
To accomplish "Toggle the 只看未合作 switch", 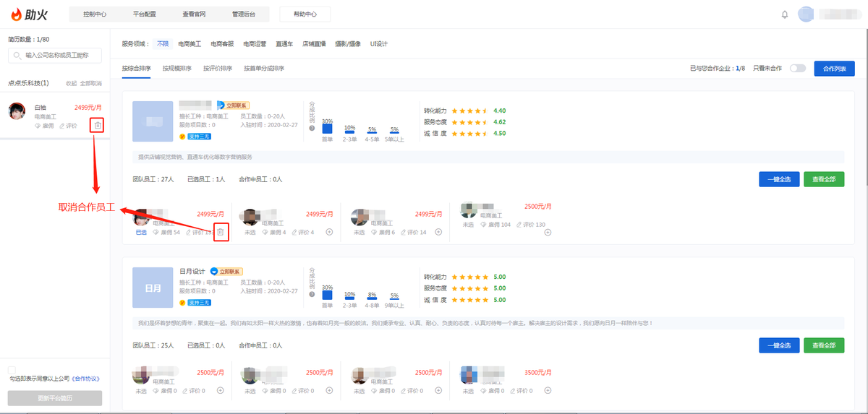I will click(798, 68).
